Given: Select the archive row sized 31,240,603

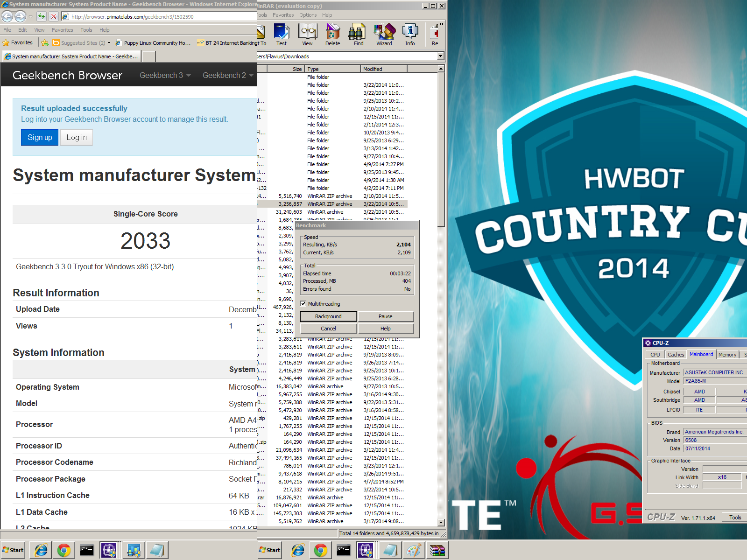Looking at the screenshot, I should [x=332, y=212].
